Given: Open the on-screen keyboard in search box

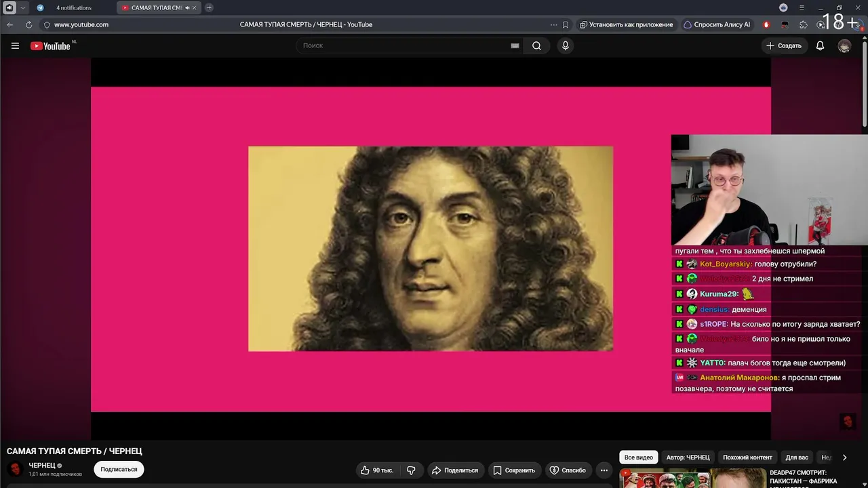Looking at the screenshot, I should [515, 46].
